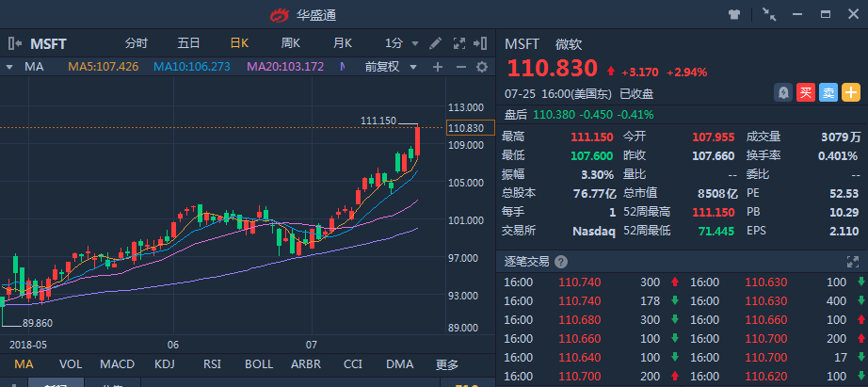This screenshot has height=387, width=868.
Task: Open chart settings gear icon
Action: [x=482, y=67]
